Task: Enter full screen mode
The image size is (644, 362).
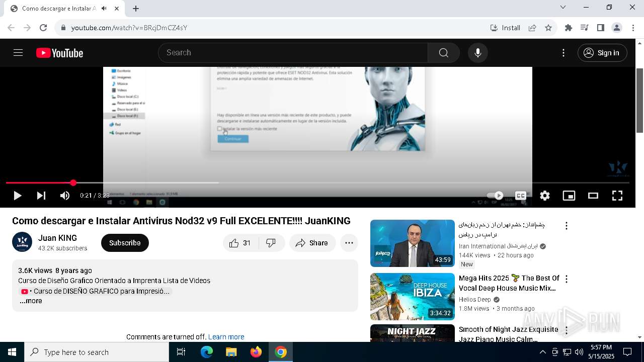Action: click(x=617, y=196)
